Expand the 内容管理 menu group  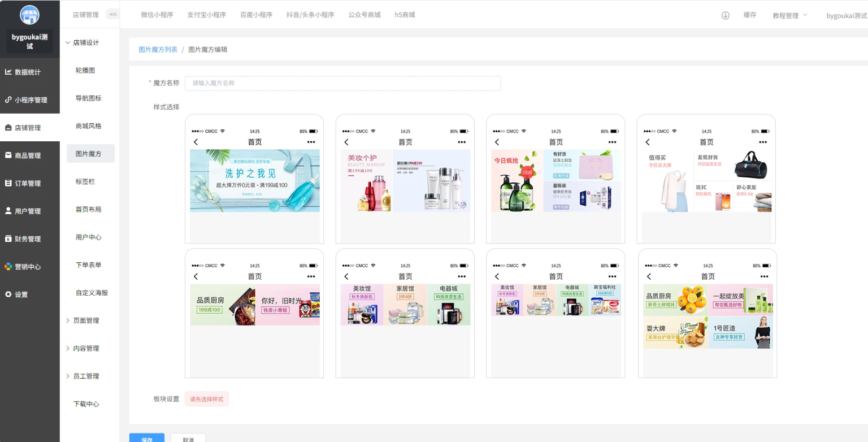[x=84, y=348]
